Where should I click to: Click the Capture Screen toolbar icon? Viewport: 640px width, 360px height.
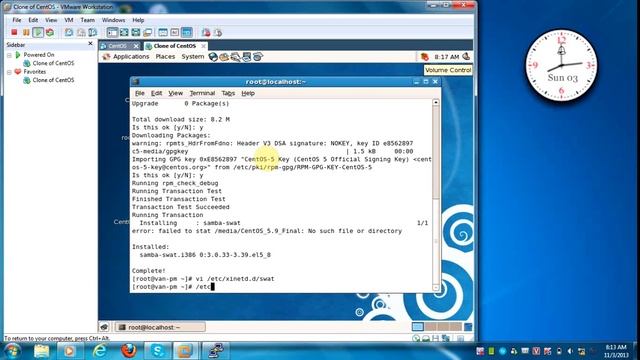coord(206,32)
